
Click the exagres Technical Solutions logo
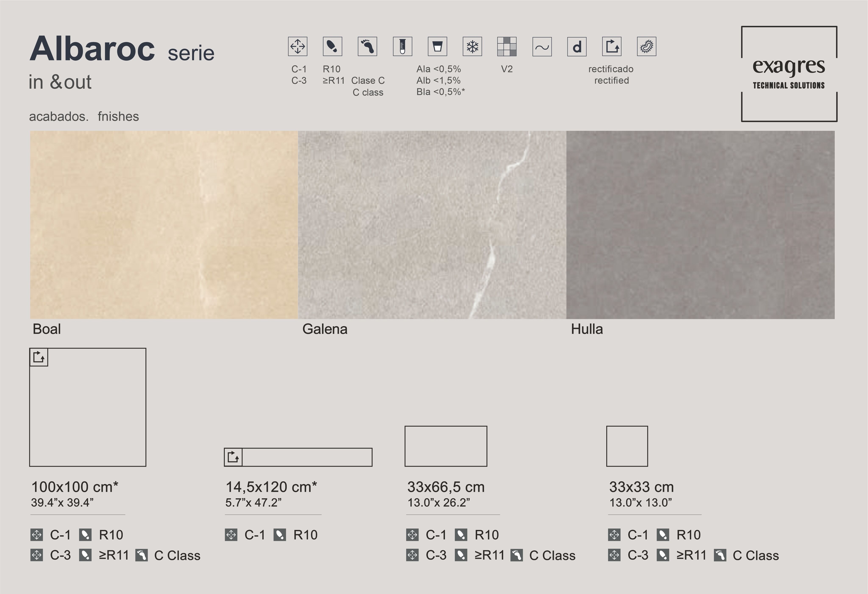click(x=789, y=74)
